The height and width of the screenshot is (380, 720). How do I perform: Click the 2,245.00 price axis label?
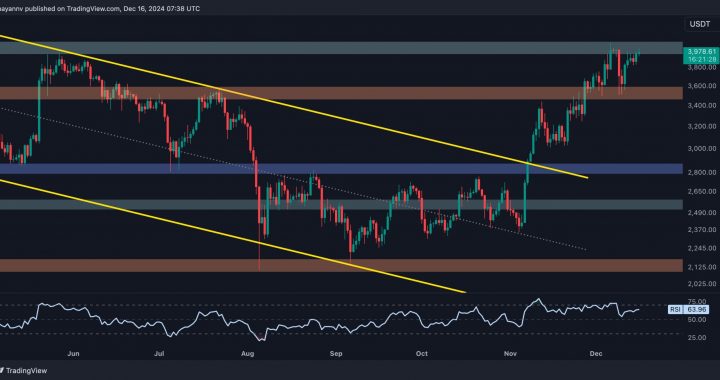(701, 248)
